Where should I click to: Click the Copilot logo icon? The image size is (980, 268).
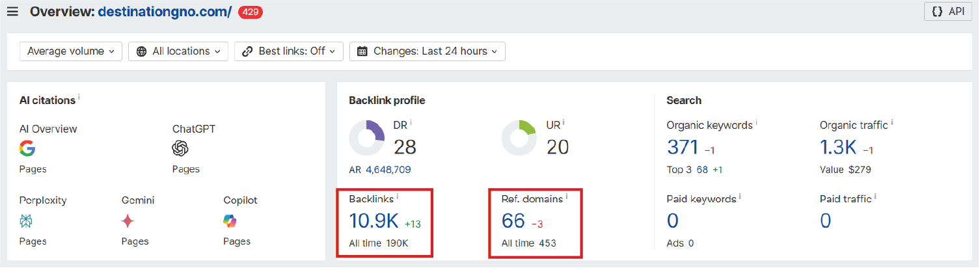pos(231,222)
